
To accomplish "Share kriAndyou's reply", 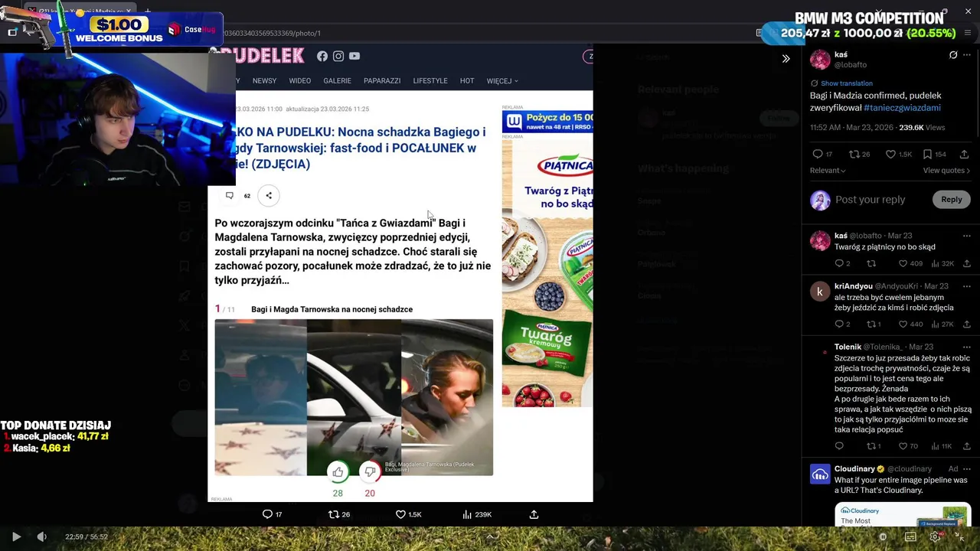I will pos(966,324).
